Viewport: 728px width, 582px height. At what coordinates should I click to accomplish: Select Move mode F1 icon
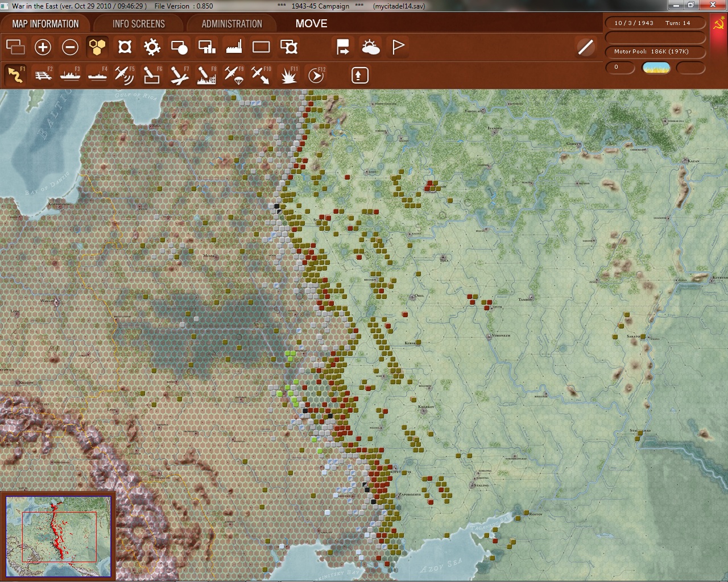point(15,75)
